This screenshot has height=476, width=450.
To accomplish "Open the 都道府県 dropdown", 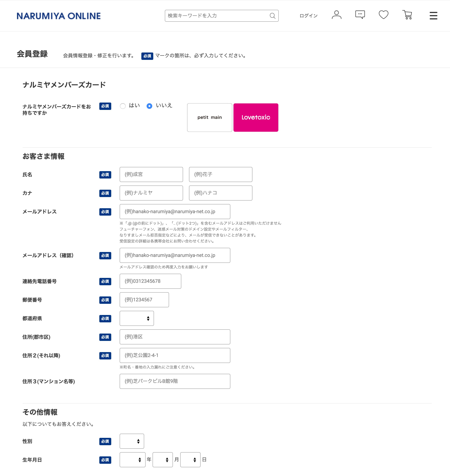I will (137, 318).
